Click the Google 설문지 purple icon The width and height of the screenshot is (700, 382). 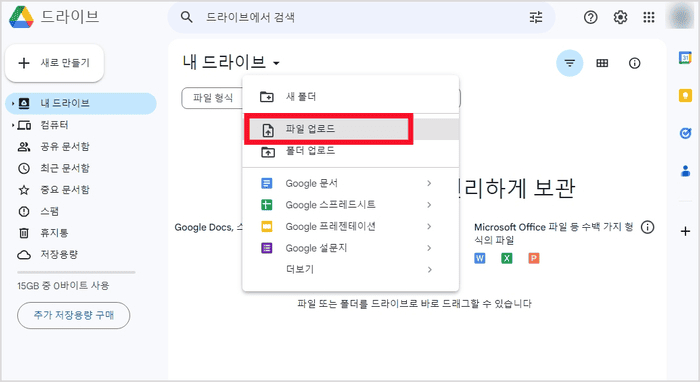(267, 248)
